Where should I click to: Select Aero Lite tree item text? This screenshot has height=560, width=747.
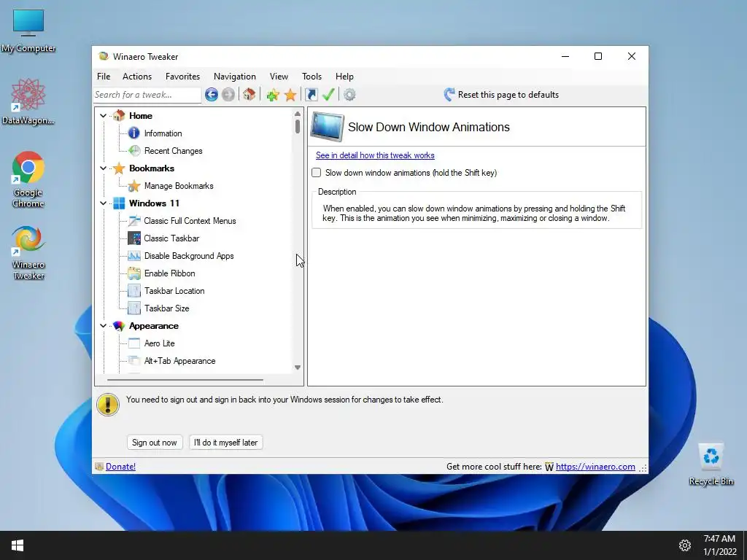[x=159, y=343]
